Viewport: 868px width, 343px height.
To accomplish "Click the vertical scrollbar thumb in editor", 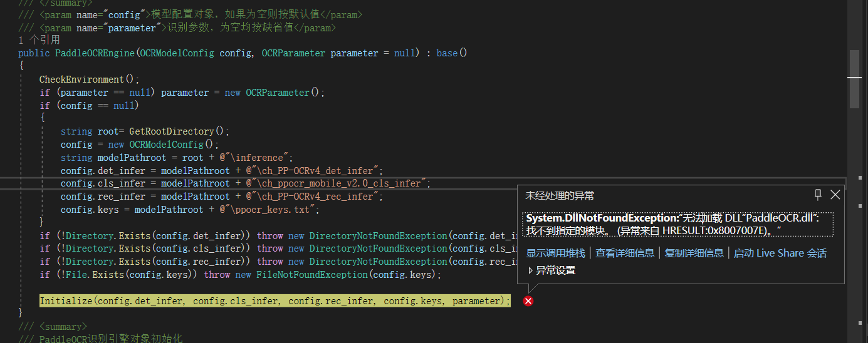I will (854, 78).
